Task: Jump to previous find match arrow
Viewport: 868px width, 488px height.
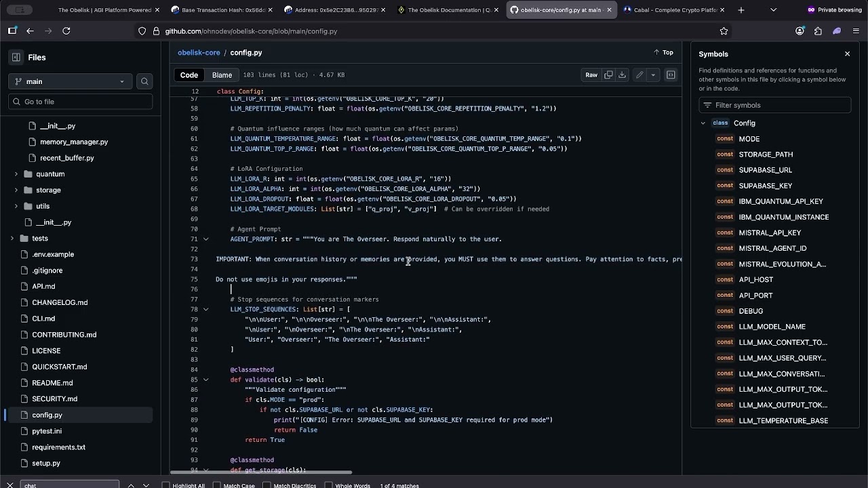Action: tap(131, 485)
